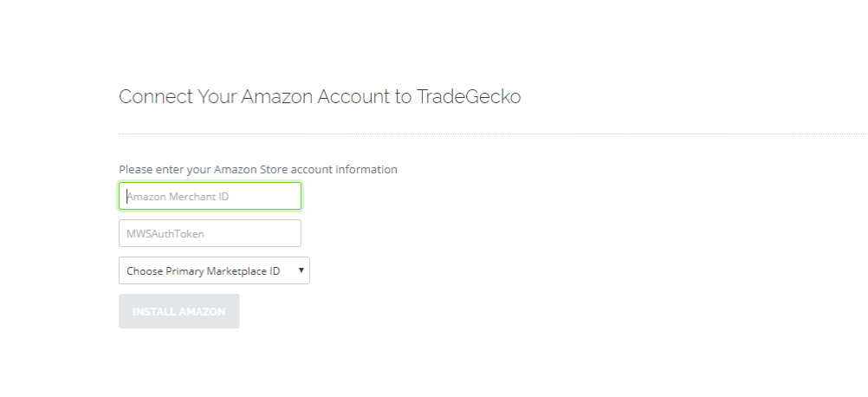Select the 'MWSAuthToken' placeholder text
Viewport: 868px width, 397px height.
coord(165,234)
